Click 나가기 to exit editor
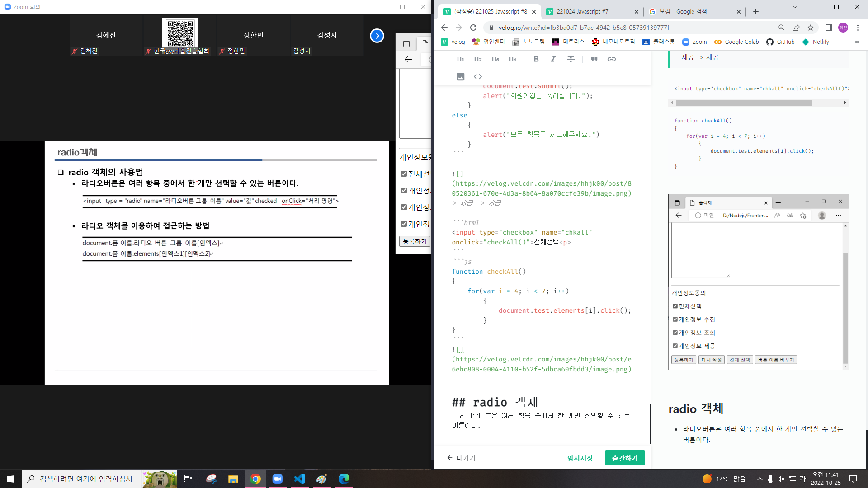This screenshot has height=488, width=868. [461, 458]
